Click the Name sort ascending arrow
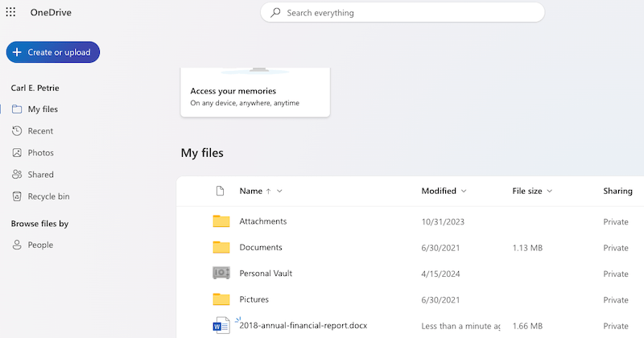644x338 pixels. (x=268, y=191)
